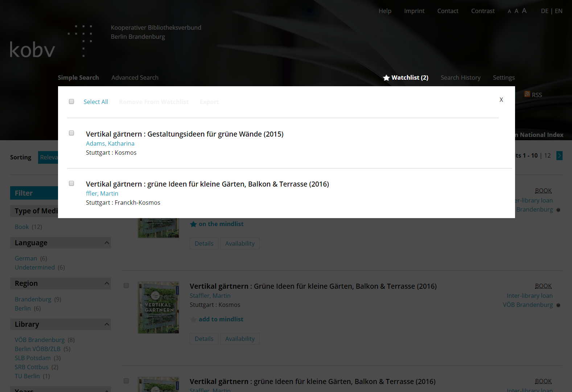Check the Gestaltungsideen für grüne Wände entry
The height and width of the screenshot is (392, 572).
tap(71, 133)
